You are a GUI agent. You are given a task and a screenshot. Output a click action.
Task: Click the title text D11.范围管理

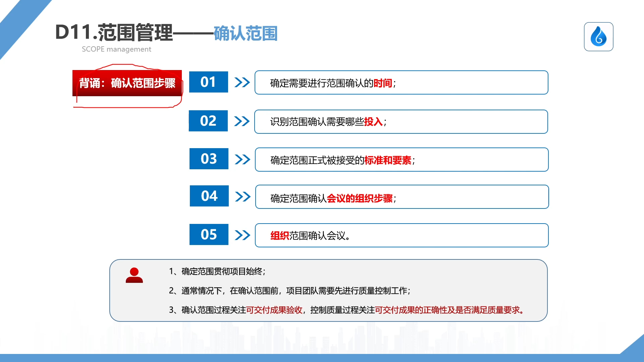(x=114, y=33)
